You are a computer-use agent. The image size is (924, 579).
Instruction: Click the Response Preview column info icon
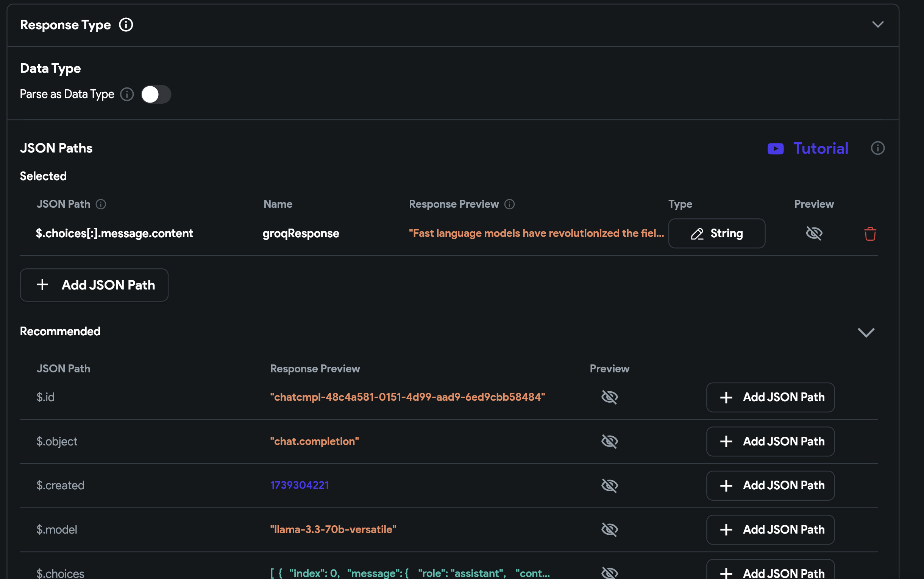click(x=509, y=204)
